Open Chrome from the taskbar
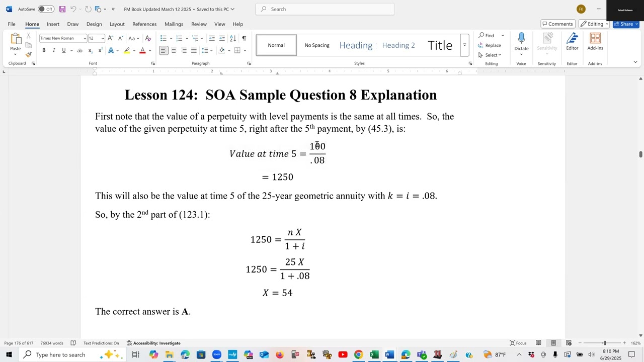This screenshot has width=644, height=362. click(x=358, y=354)
